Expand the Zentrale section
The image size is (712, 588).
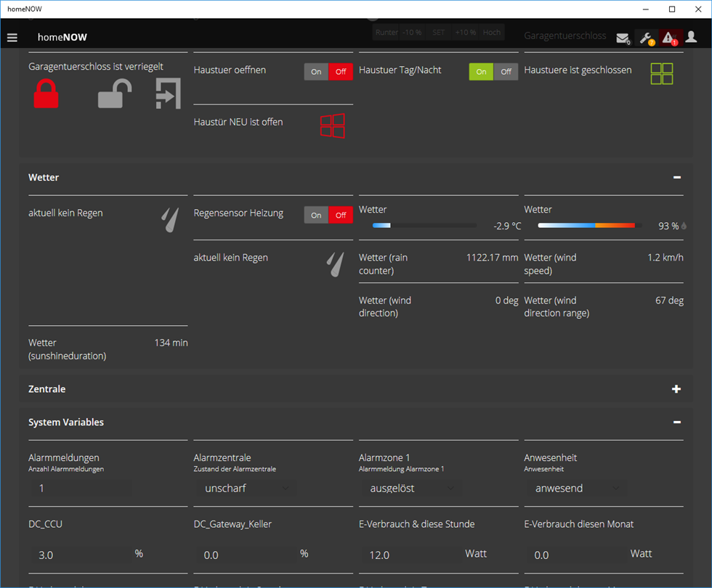tap(676, 389)
